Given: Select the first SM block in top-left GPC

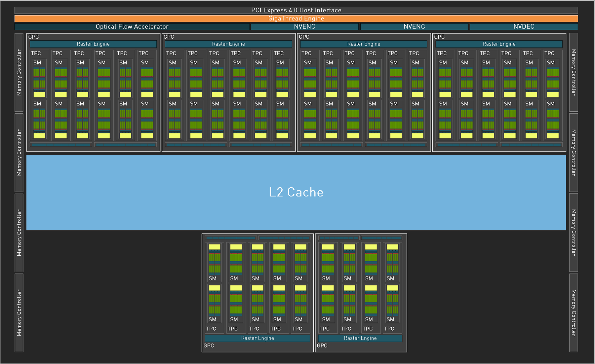Looking at the screenshot, I should [39, 79].
